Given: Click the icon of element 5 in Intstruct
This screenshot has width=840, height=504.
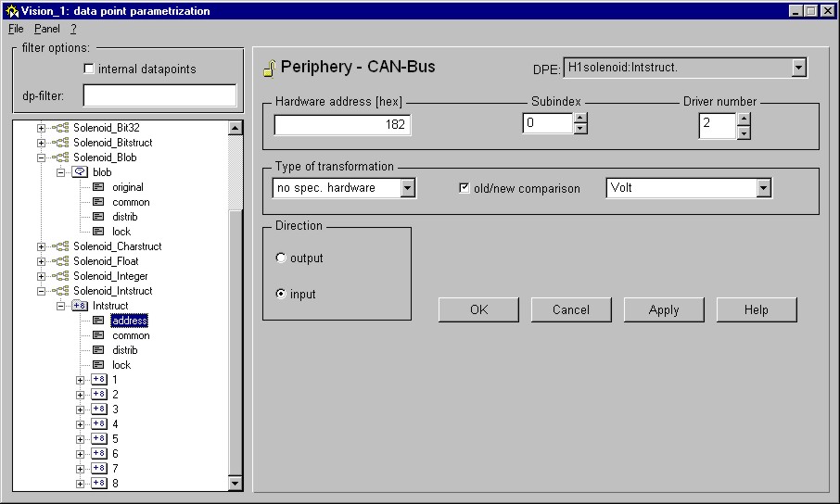Looking at the screenshot, I should [98, 439].
